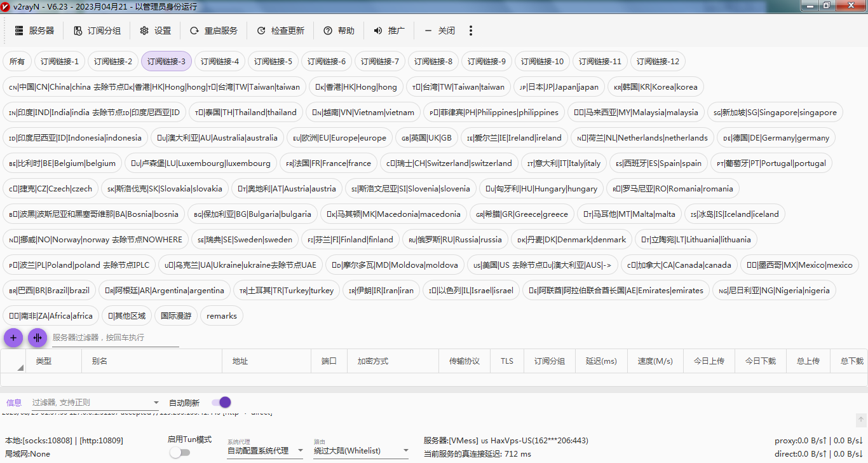Open the three-dot more options menu

471,31
